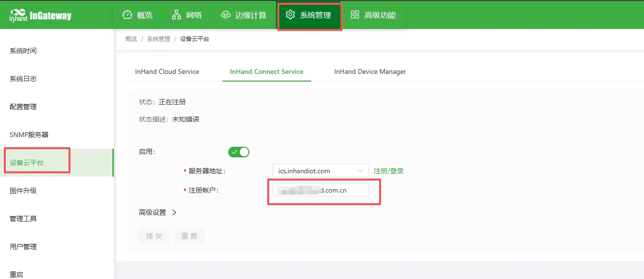Focus the 注册帐户 input field
The image size is (644, 279).
(320, 190)
